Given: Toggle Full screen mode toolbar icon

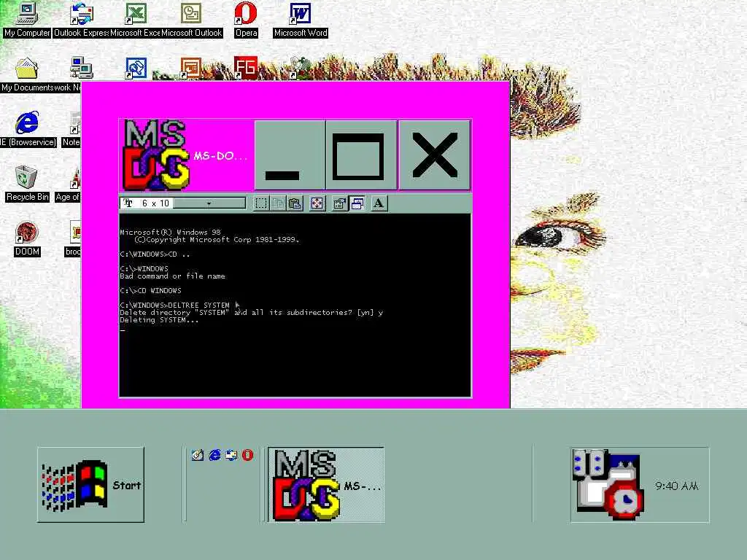Looking at the screenshot, I should [x=317, y=204].
